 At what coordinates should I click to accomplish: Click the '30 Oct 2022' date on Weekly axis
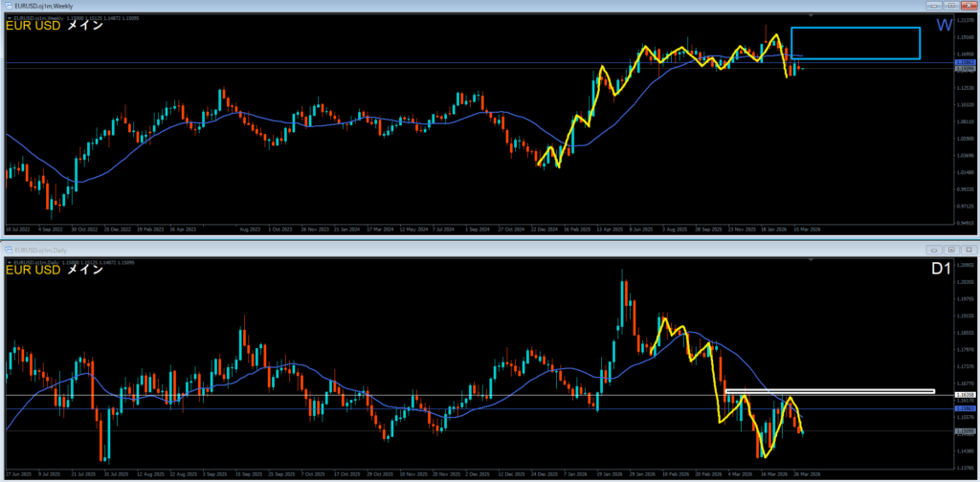(83, 230)
